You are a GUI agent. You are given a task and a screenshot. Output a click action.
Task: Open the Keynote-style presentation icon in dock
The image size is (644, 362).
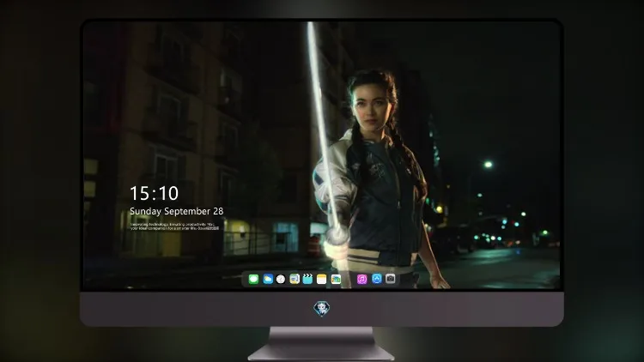[x=295, y=280]
